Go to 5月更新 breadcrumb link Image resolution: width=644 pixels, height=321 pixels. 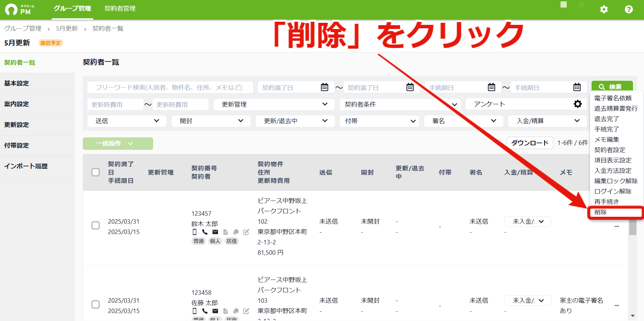(x=67, y=29)
